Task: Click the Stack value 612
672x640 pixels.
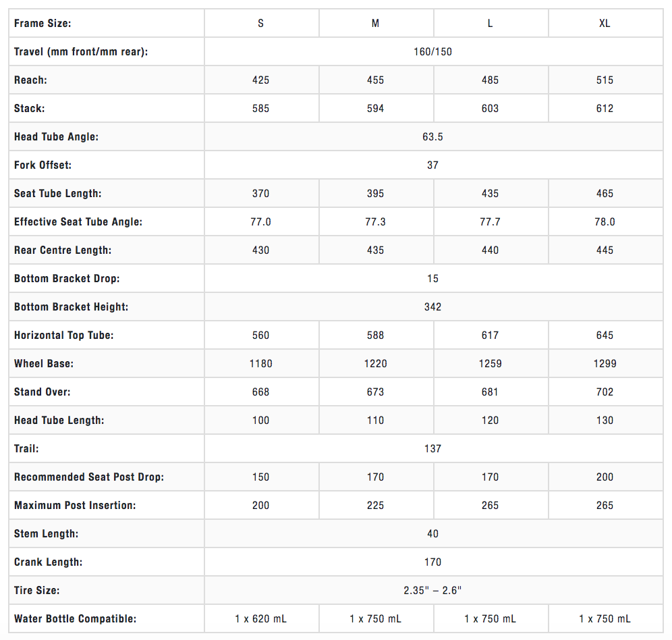Action: tap(605, 109)
